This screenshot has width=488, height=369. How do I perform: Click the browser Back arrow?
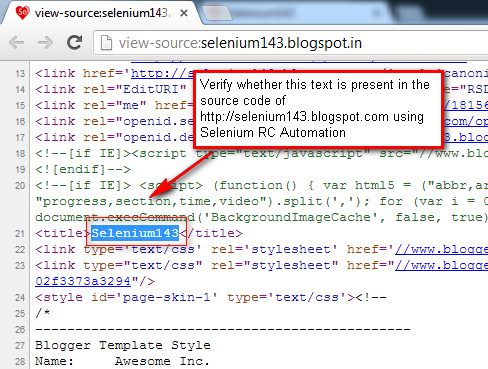pos(16,43)
